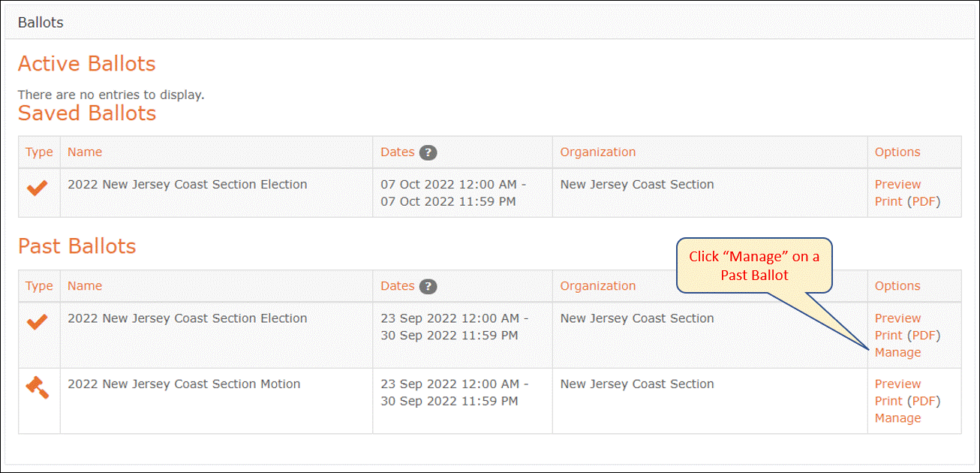Image resolution: width=980 pixels, height=473 pixels.
Task: Sort Past Ballots by Organization column
Action: (598, 285)
